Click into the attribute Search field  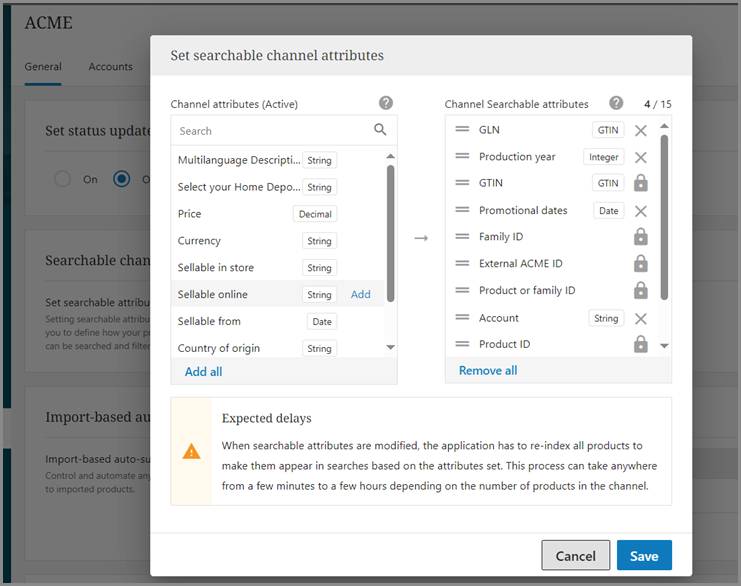pos(270,131)
